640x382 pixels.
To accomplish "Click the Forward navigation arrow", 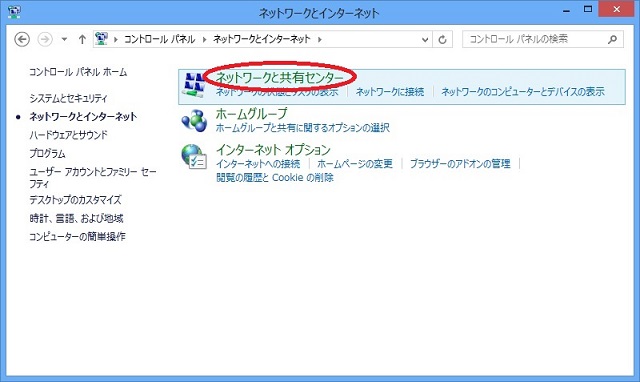I will click(45, 40).
